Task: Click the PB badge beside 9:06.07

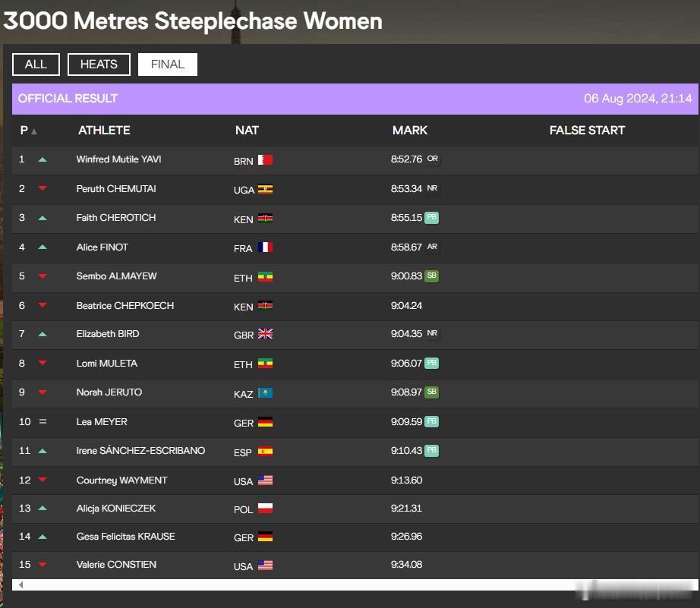Action: 431,363
